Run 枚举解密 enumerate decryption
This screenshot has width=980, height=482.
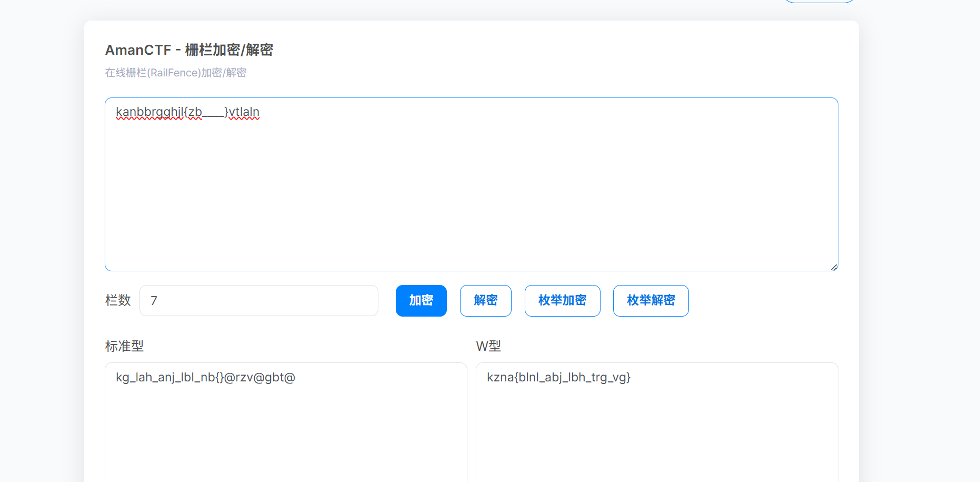tap(651, 301)
